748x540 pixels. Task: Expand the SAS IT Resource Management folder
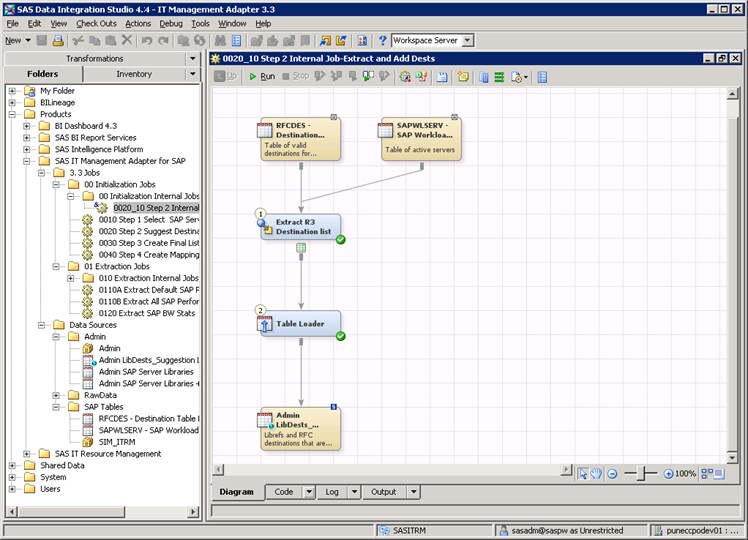tap(27, 454)
